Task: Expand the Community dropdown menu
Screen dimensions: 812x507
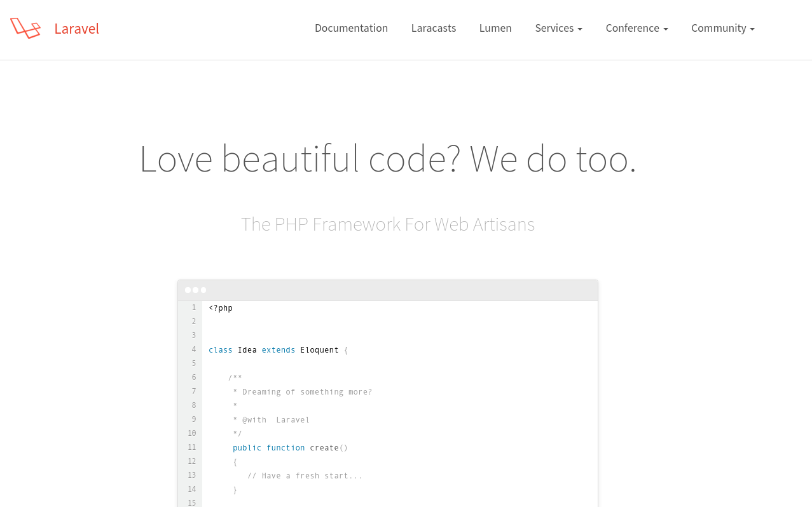Action: (723, 28)
